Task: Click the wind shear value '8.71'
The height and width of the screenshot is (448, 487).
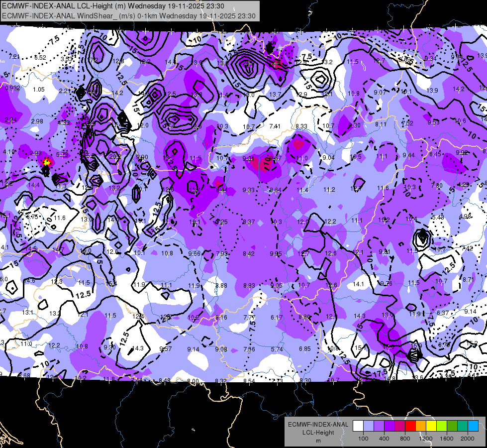Action: pyautogui.click(x=468, y=280)
